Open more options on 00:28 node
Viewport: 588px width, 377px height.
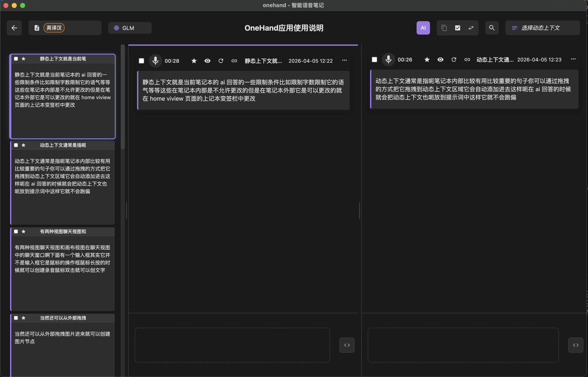click(x=344, y=60)
